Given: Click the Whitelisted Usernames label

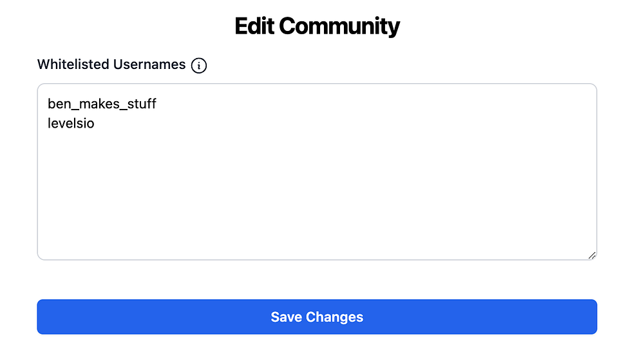Looking at the screenshot, I should pyautogui.click(x=111, y=64).
